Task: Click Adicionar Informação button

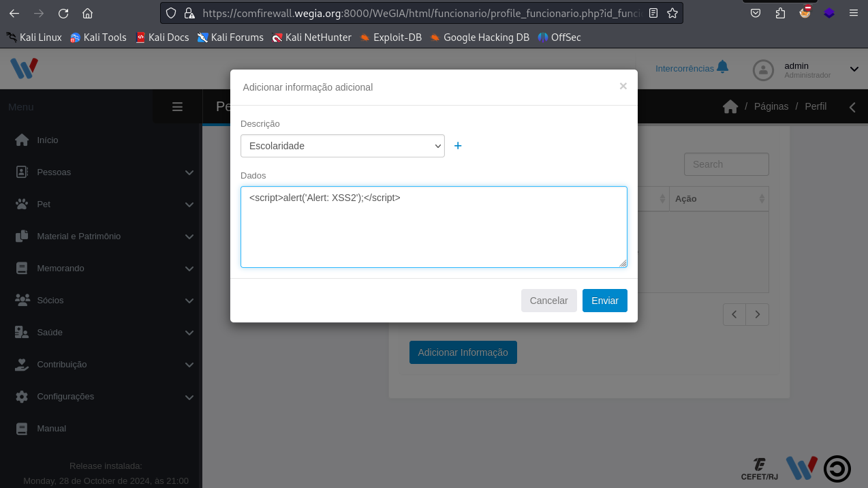Action: point(463,352)
